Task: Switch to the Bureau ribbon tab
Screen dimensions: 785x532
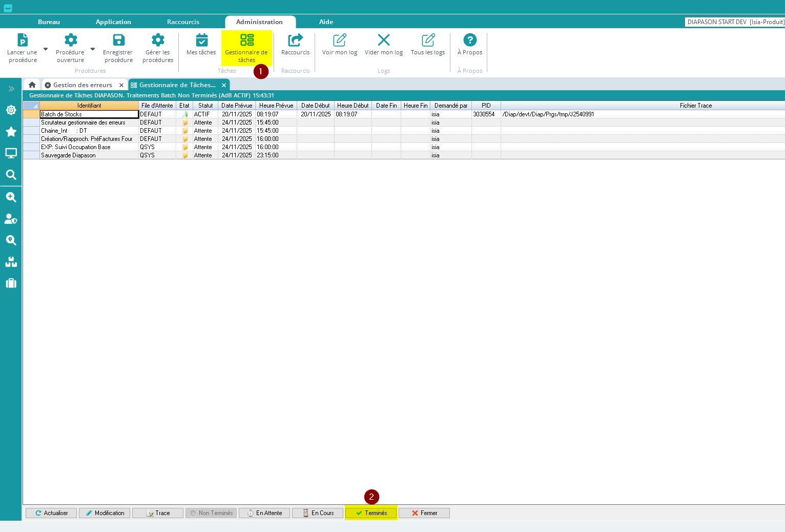Action: tap(49, 22)
